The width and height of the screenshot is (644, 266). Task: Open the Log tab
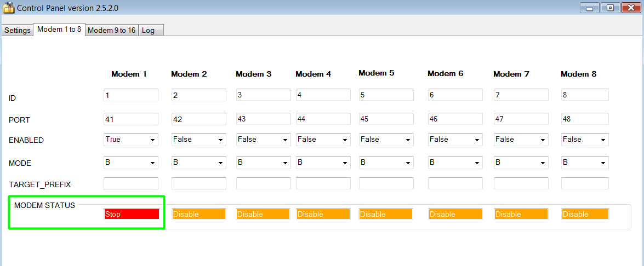coord(149,30)
